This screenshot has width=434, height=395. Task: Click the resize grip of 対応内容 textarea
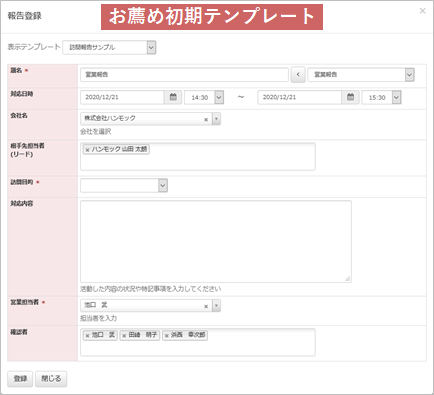[347, 279]
